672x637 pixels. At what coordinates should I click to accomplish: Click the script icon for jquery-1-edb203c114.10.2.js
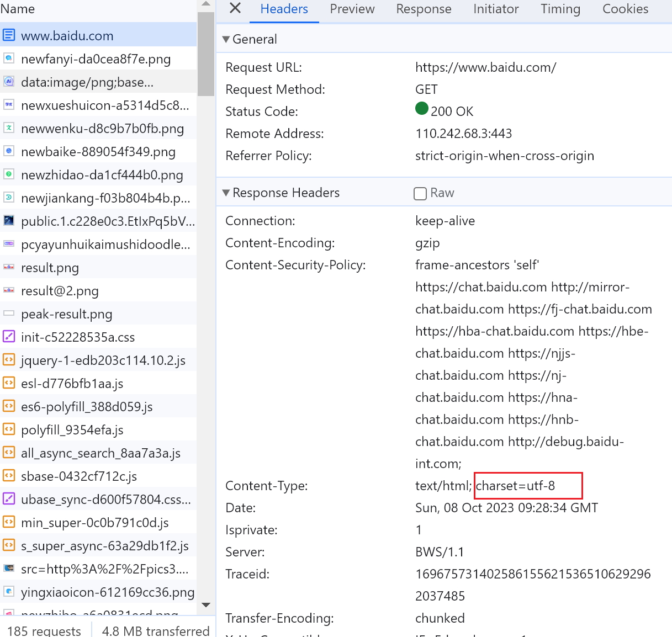9,360
